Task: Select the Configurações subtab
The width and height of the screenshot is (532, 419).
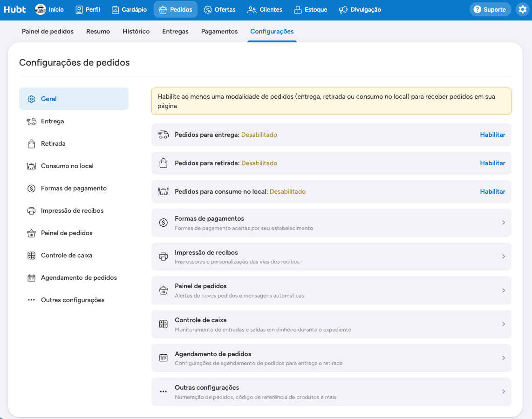Action: pyautogui.click(x=272, y=31)
